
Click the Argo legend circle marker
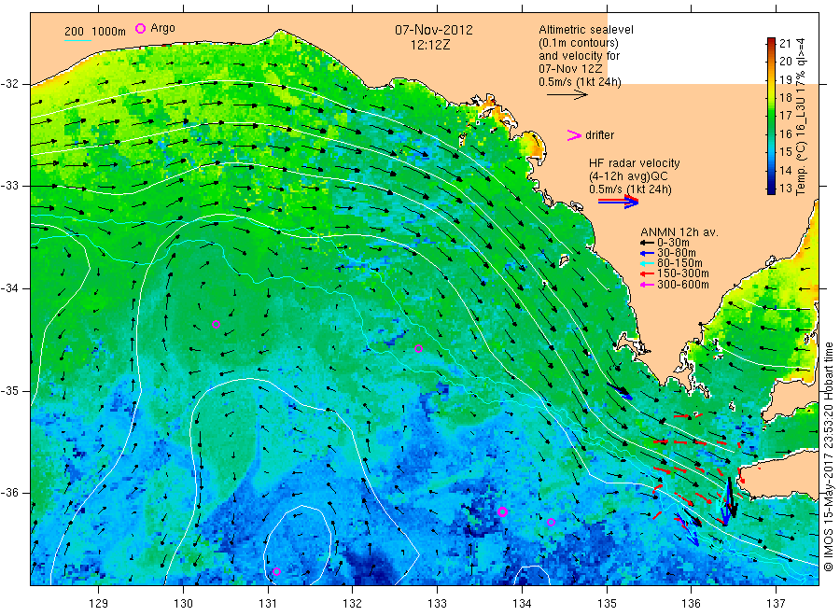pyautogui.click(x=140, y=28)
